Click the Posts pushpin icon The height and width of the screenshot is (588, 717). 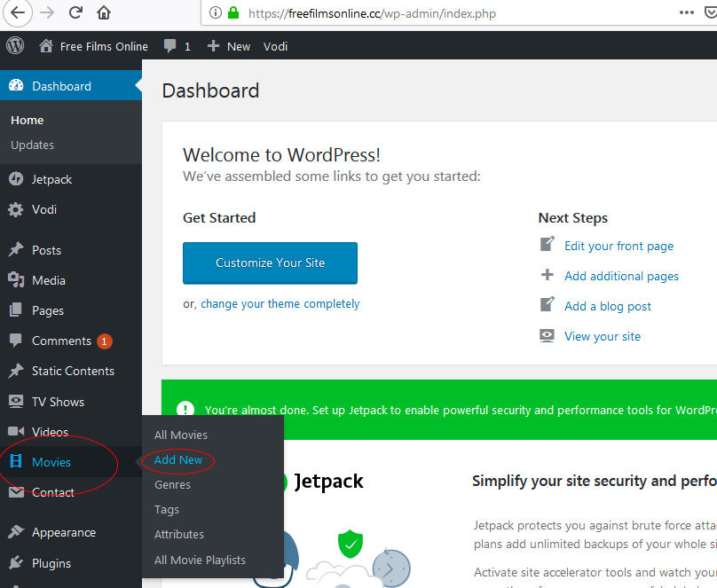click(x=16, y=249)
